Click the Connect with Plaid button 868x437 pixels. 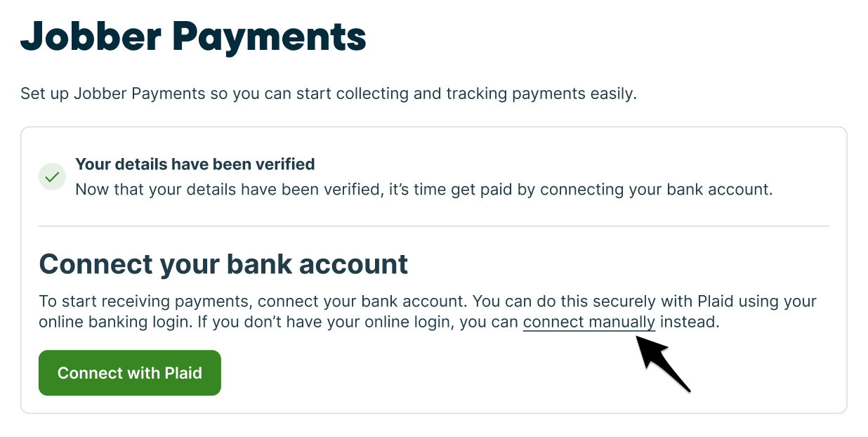click(130, 373)
